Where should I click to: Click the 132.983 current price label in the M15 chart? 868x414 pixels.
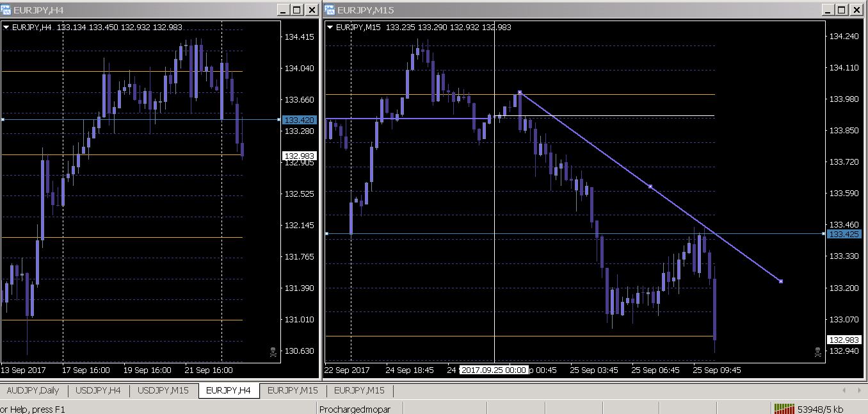coord(844,340)
